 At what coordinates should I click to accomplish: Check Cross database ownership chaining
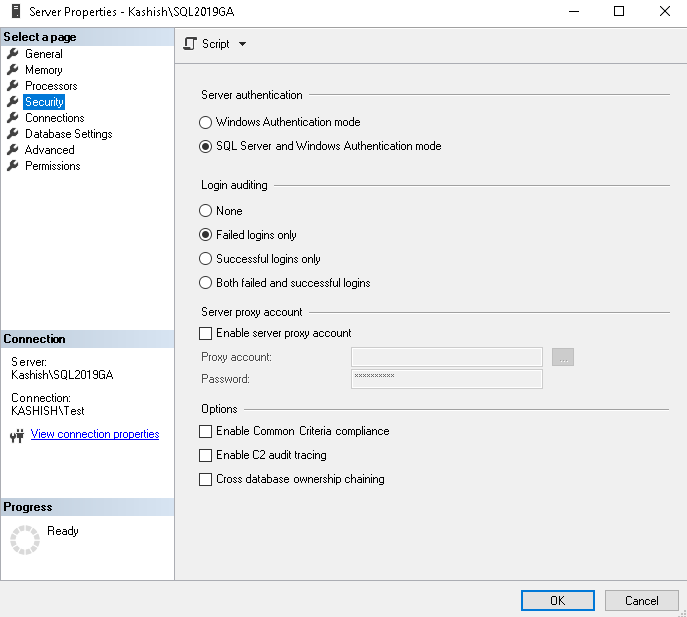click(206, 479)
